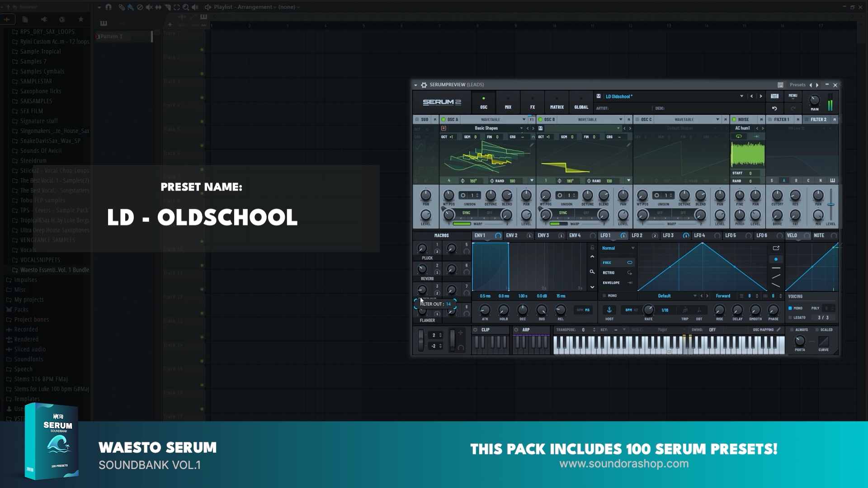Enable FILTER 1
This screenshot has height=488, width=868.
pos(770,120)
